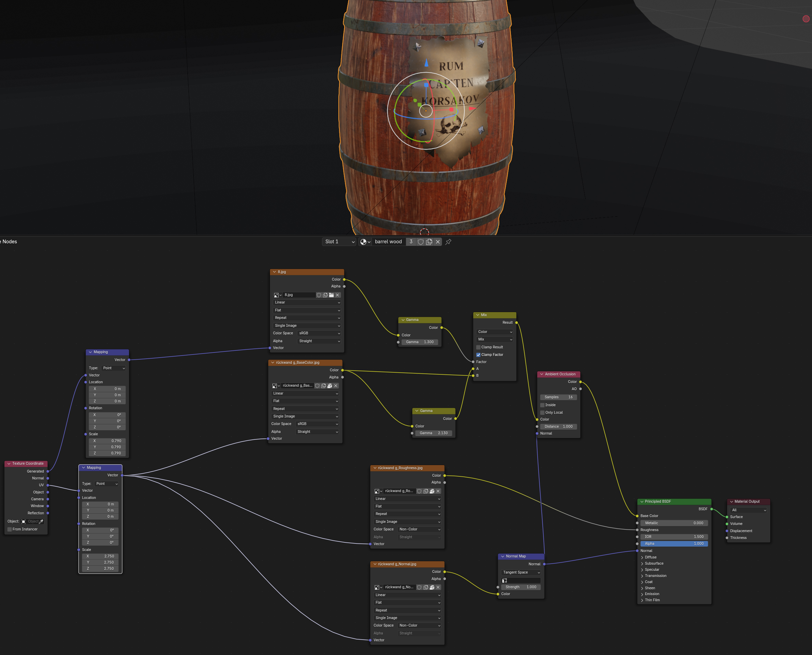Click the fake user shield for barrel wood
Viewport: 812px width, 655px height.
click(420, 242)
